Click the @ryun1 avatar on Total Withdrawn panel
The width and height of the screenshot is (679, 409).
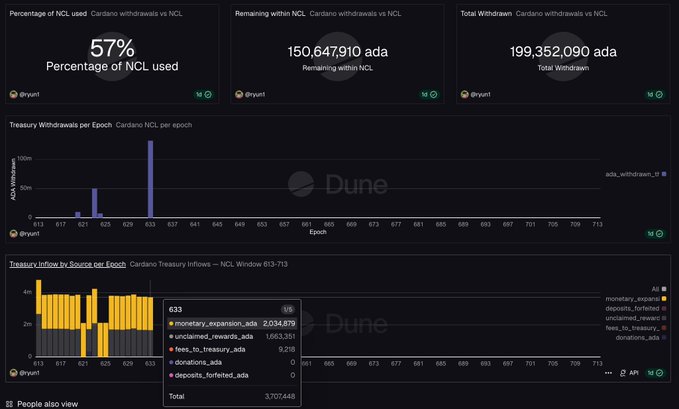point(465,94)
